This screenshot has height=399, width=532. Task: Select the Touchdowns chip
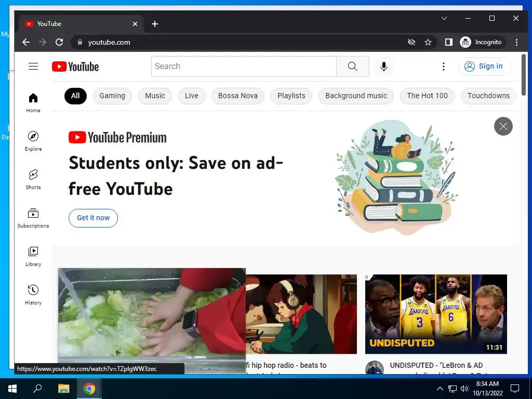coord(488,96)
